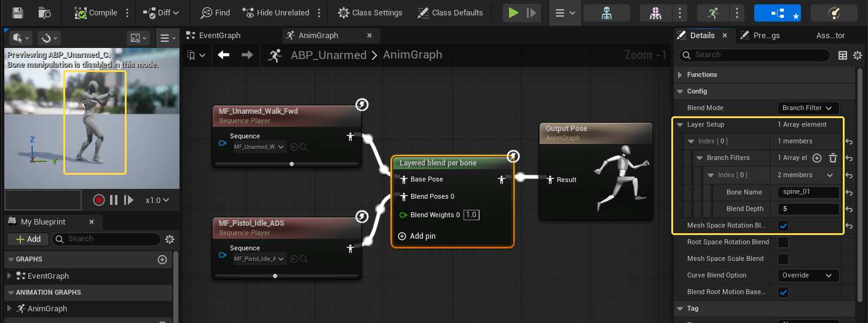Enable Root Space Rotation Blend checkbox
The height and width of the screenshot is (323, 868).
click(783, 242)
